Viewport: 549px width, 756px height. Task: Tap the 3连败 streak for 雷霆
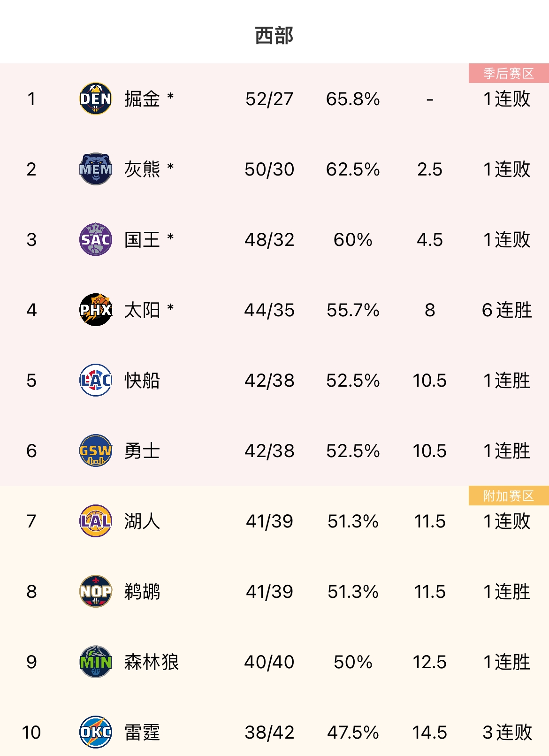click(507, 733)
